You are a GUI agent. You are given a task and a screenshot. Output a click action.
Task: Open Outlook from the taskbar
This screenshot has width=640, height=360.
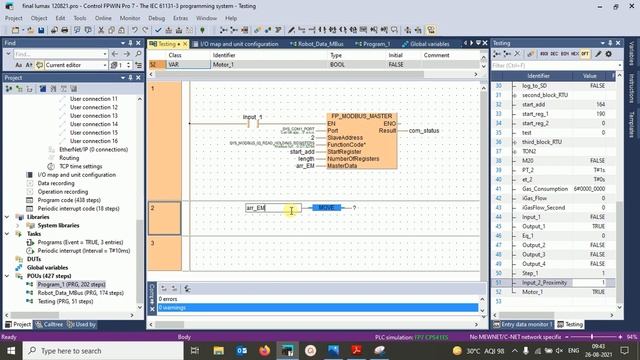[x=241, y=351]
